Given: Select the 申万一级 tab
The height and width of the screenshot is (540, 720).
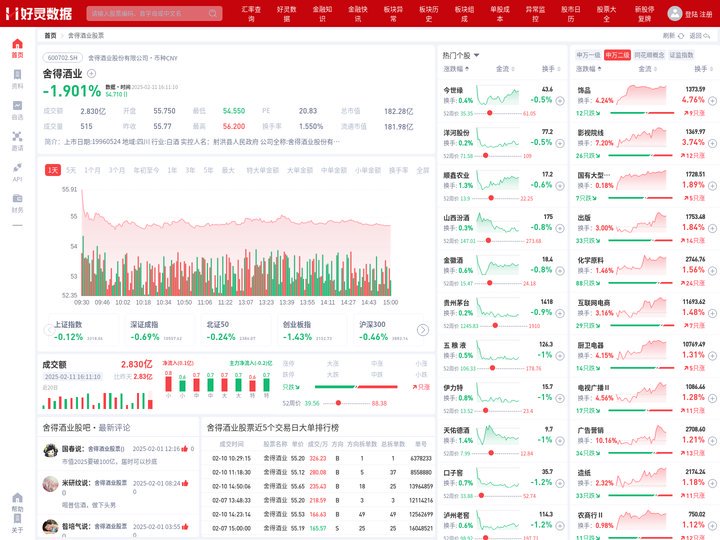Looking at the screenshot, I should (x=588, y=55).
